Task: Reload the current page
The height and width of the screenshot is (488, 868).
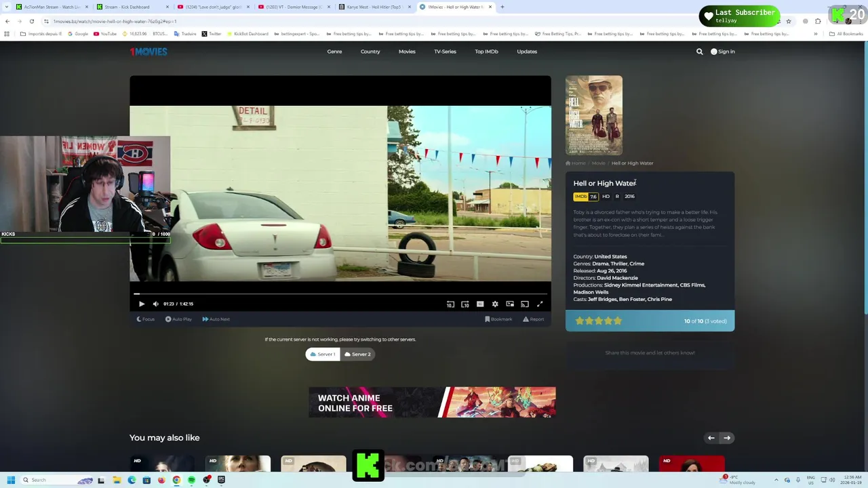Action: pyautogui.click(x=31, y=21)
